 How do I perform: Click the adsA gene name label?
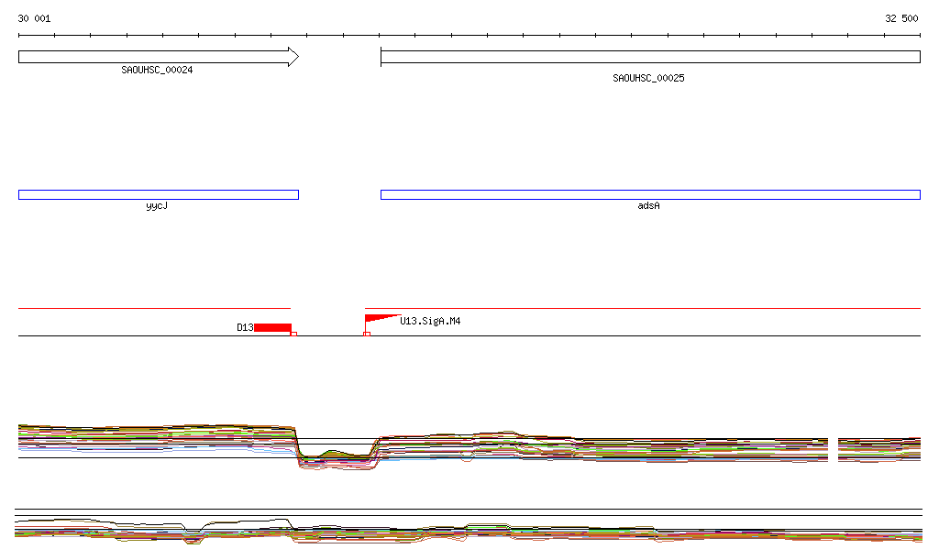pyautogui.click(x=648, y=206)
